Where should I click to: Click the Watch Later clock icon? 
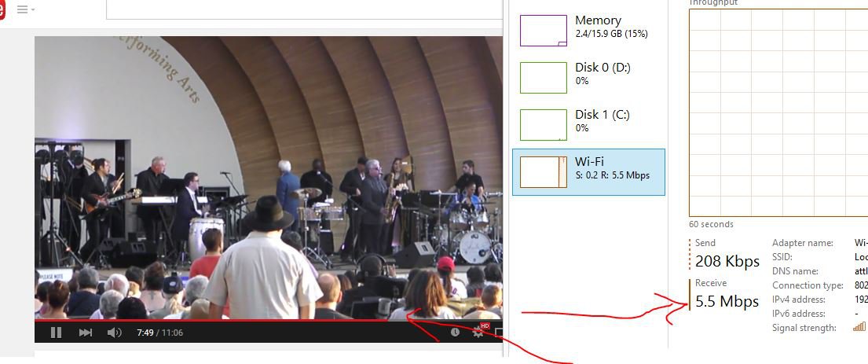tap(455, 332)
